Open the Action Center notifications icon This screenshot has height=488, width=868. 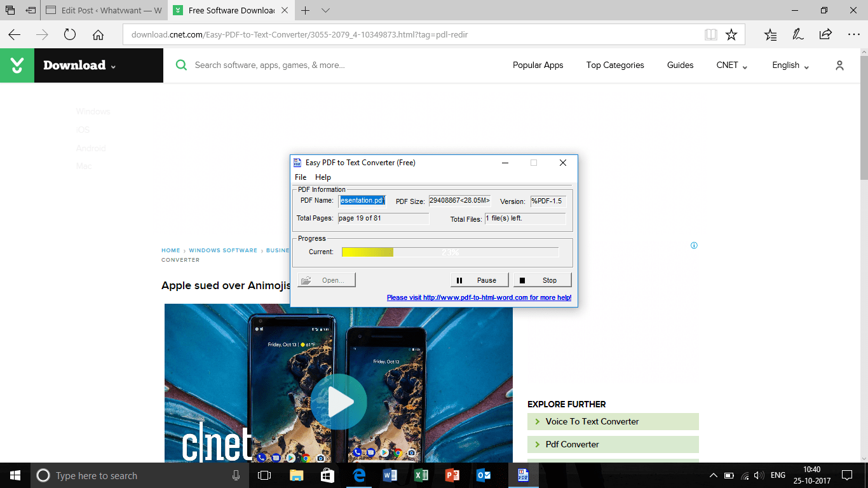846,475
